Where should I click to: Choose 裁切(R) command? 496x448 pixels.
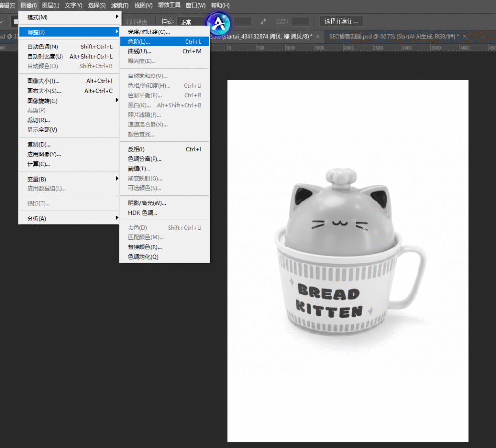click(69, 120)
